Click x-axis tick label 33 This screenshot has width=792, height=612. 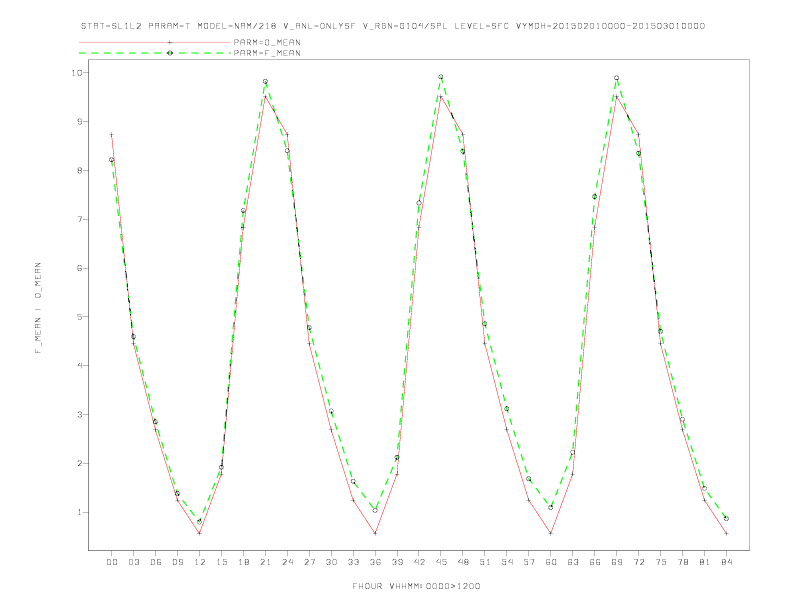[353, 562]
